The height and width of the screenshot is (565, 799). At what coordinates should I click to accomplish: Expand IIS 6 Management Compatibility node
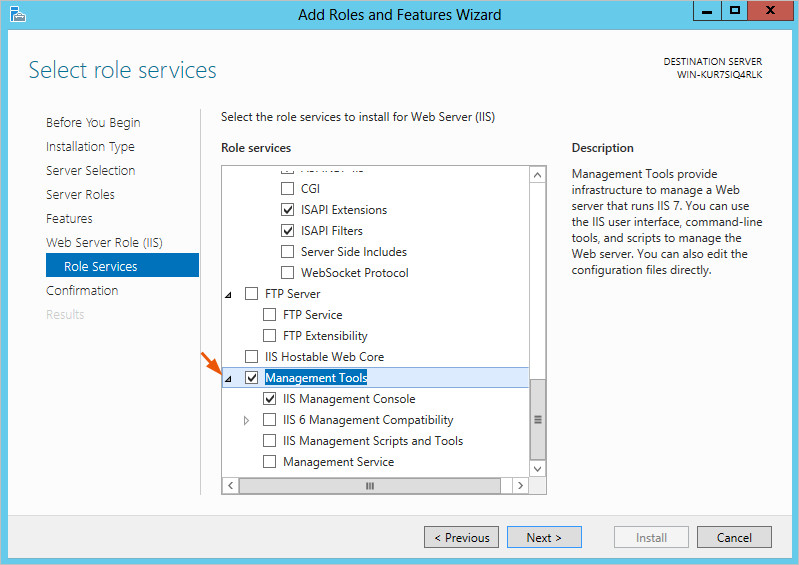pos(246,421)
